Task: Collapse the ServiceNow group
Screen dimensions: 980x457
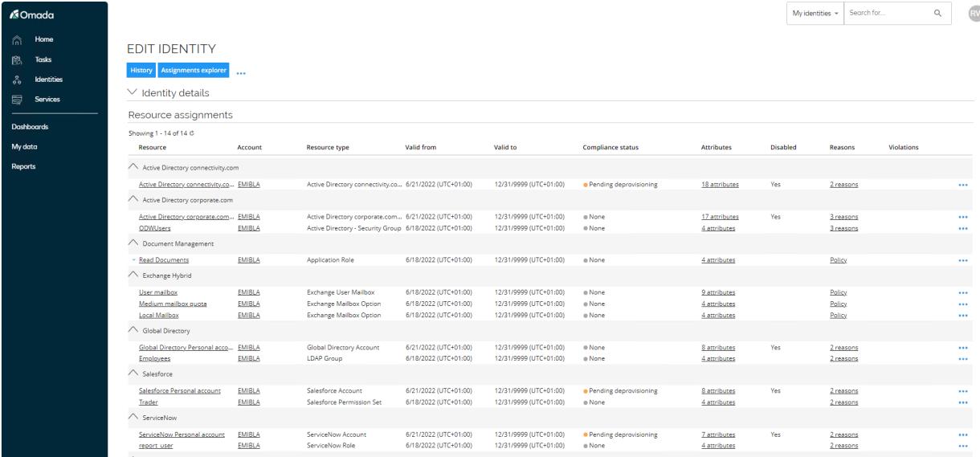Action: pos(133,417)
